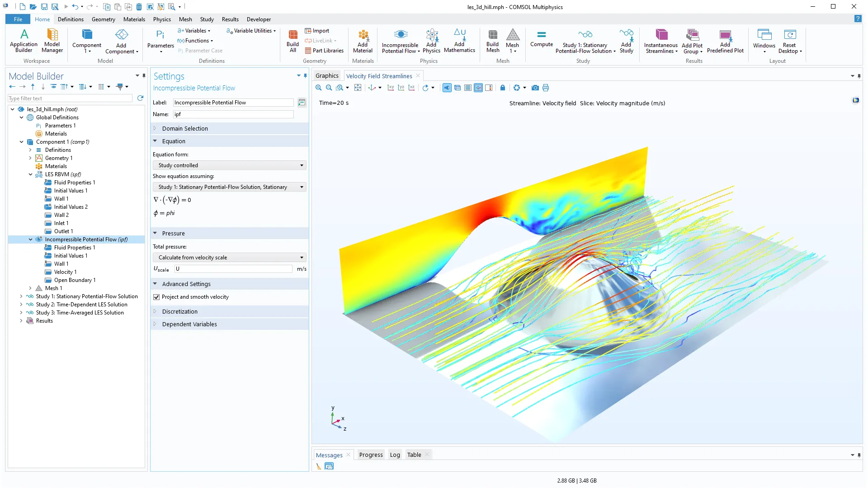Expand the Discretization section
The height and width of the screenshot is (488, 868).
click(180, 311)
